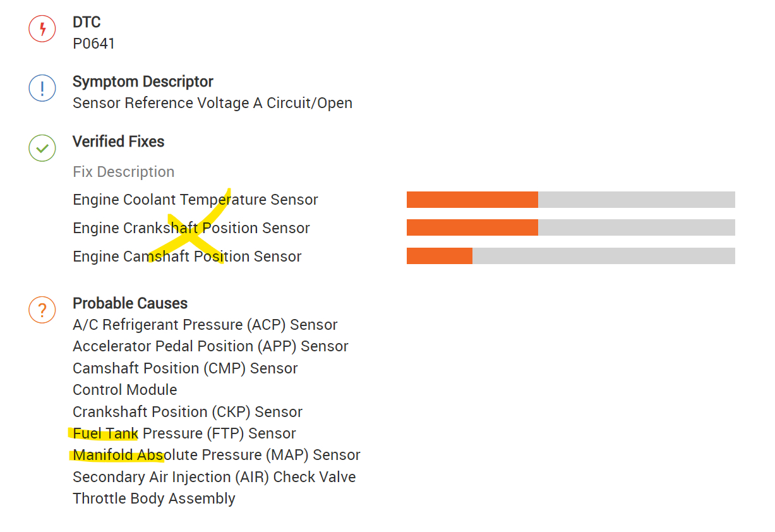Viewport: 775px width, 532px height.
Task: Click the red lightning bolt DTC icon
Action: (x=42, y=28)
